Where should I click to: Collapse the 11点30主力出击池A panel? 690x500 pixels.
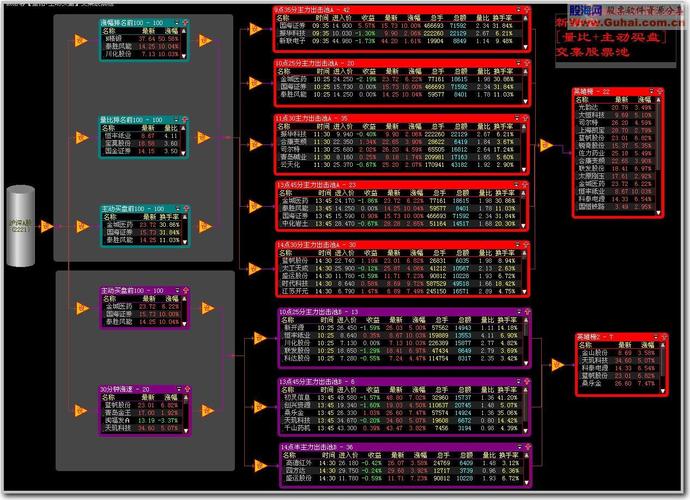517,118
